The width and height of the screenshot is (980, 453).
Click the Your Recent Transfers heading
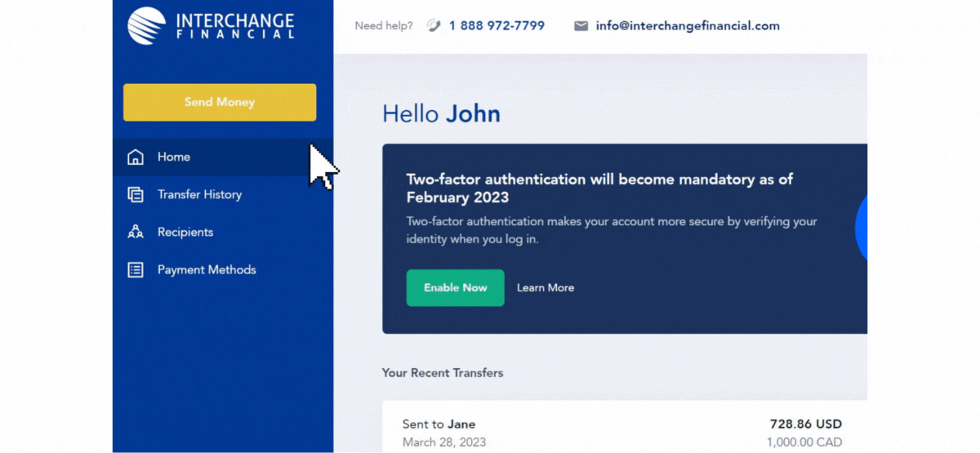tap(443, 373)
